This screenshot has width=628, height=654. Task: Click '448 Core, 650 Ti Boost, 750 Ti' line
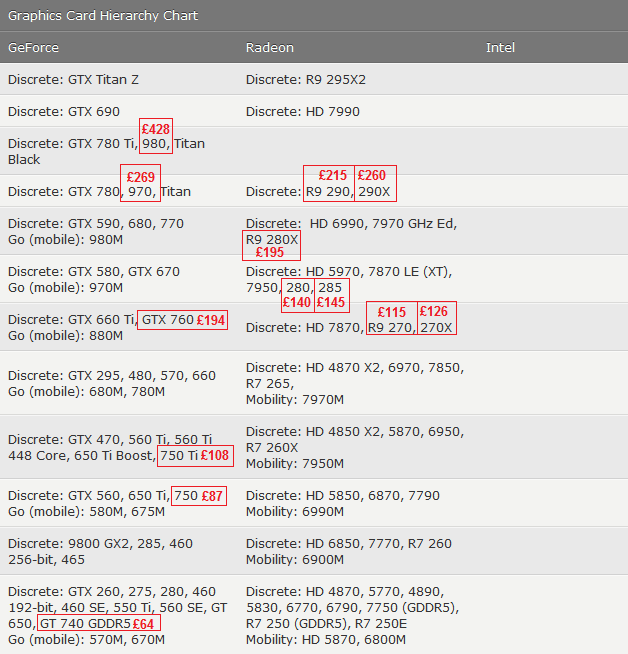[103, 455]
